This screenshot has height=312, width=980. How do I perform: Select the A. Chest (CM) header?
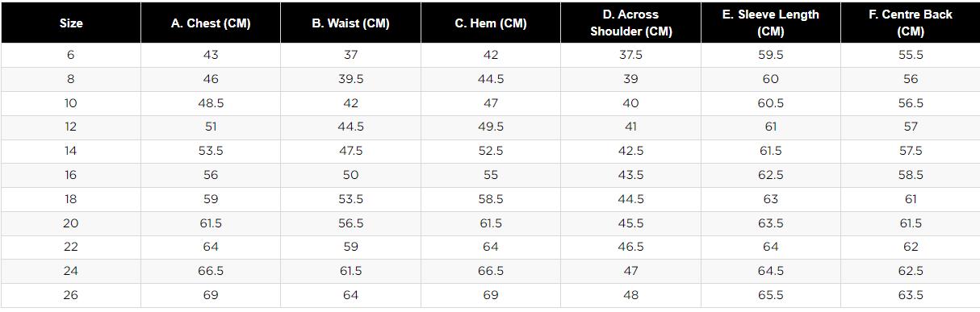[211, 23]
